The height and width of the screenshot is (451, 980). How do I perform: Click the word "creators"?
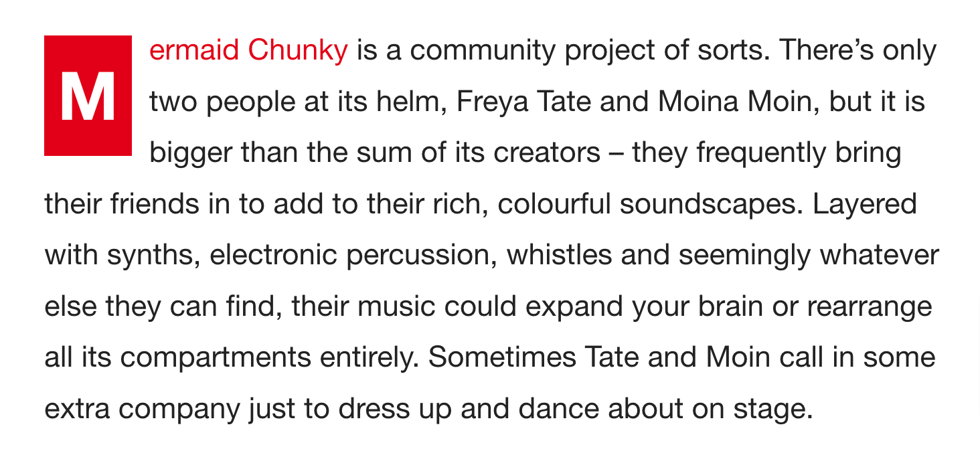point(547,153)
